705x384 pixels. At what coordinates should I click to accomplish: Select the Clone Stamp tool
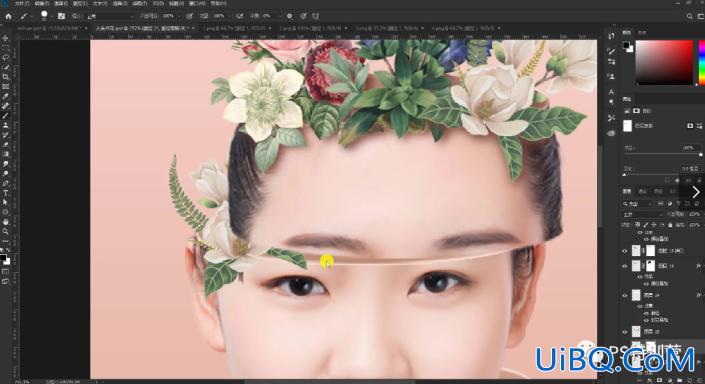[5, 125]
